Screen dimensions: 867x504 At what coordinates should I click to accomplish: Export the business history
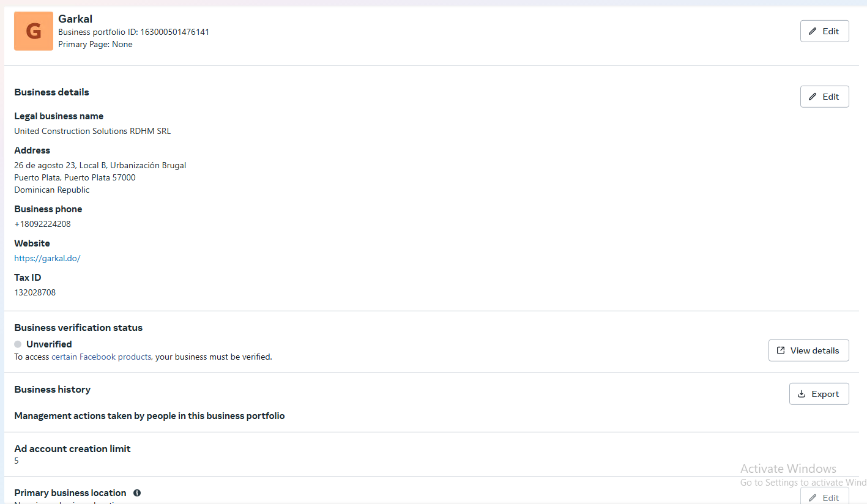pos(819,394)
